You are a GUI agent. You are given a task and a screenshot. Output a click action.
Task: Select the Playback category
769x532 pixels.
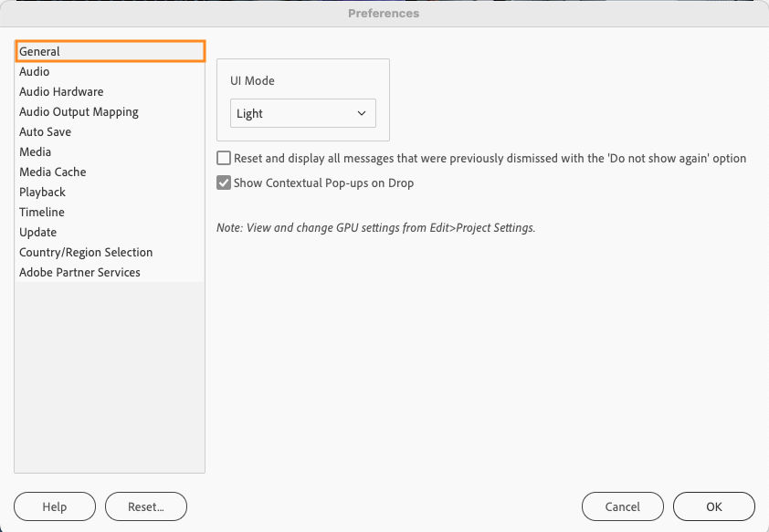coord(42,192)
